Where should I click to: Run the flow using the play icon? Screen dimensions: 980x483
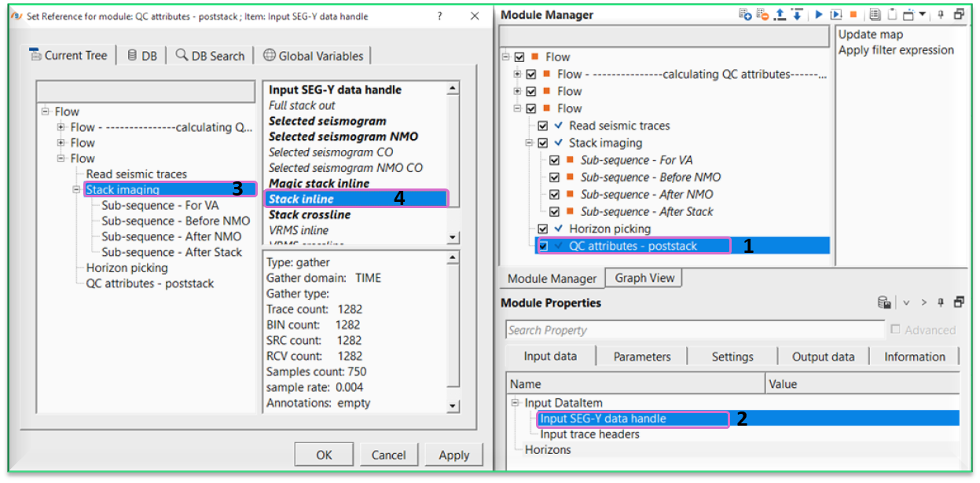[818, 13]
